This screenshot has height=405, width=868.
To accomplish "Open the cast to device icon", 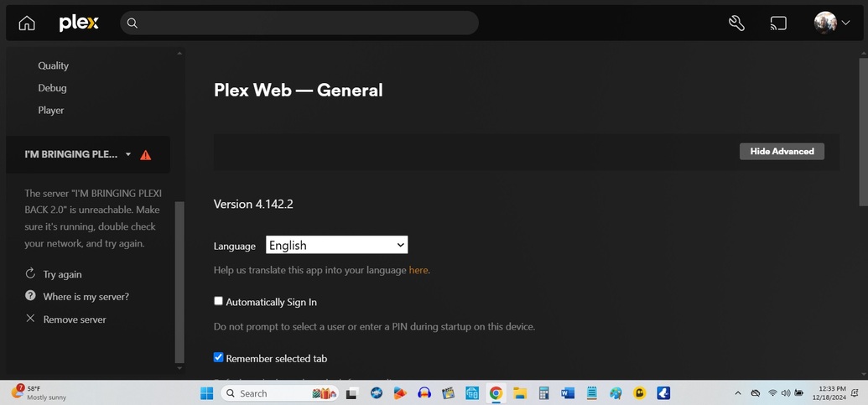I will 778,23.
